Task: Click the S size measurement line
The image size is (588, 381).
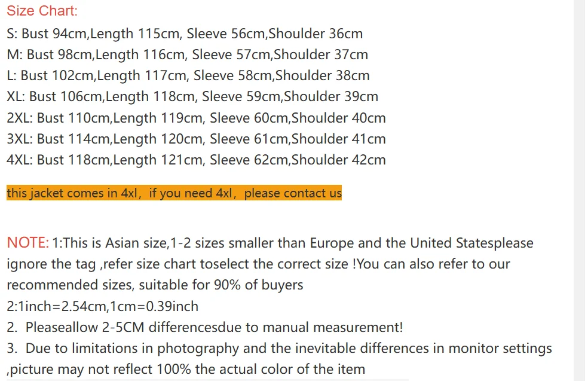Action: click(185, 33)
